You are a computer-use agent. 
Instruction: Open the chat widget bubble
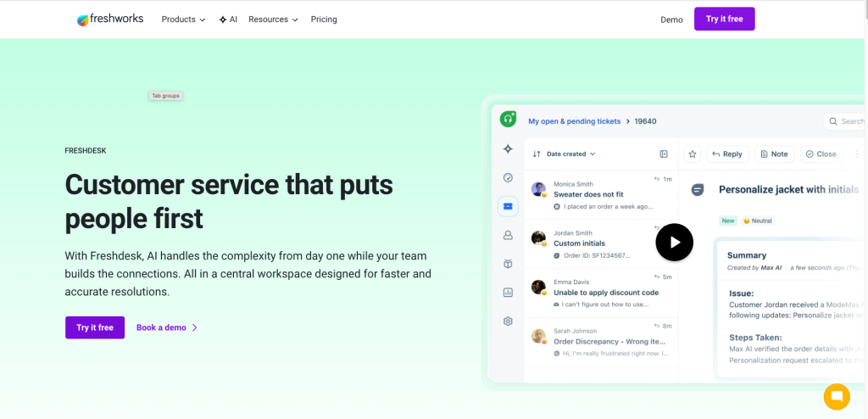(837, 397)
